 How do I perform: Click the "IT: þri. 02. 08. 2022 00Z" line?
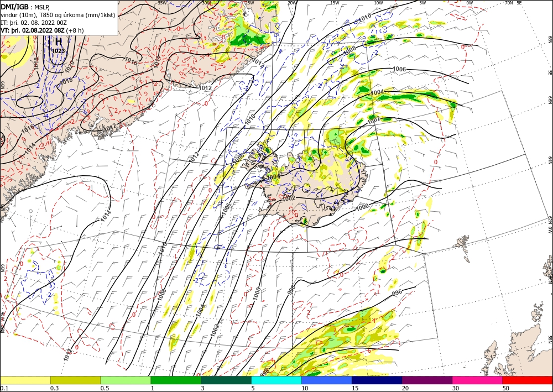click(34, 23)
